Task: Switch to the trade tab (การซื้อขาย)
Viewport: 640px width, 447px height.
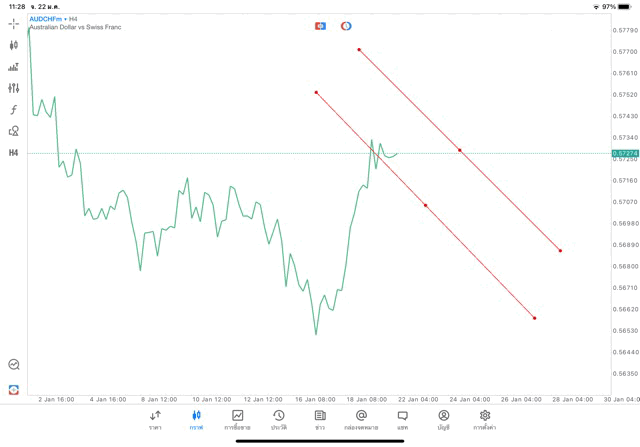Action: pyautogui.click(x=238, y=419)
